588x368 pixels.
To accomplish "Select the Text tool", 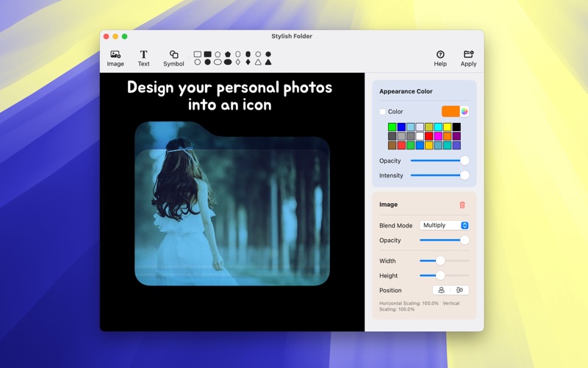I will pyautogui.click(x=143, y=58).
